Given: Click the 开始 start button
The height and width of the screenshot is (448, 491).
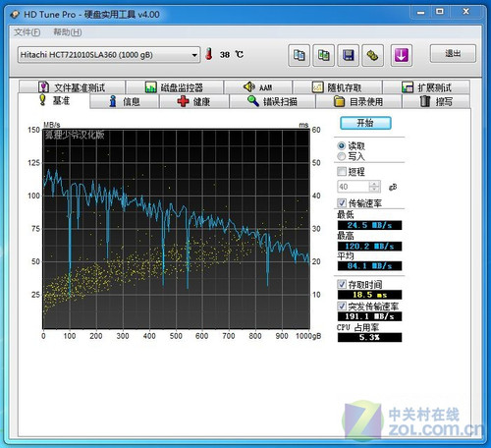Looking at the screenshot, I should (365, 123).
